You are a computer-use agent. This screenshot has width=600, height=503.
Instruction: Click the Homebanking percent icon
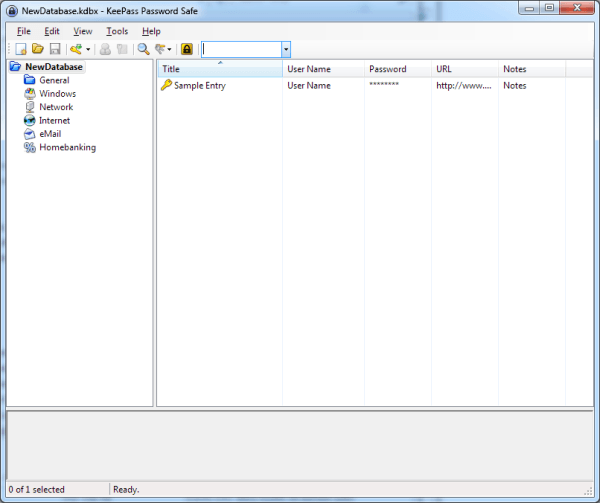click(29, 147)
